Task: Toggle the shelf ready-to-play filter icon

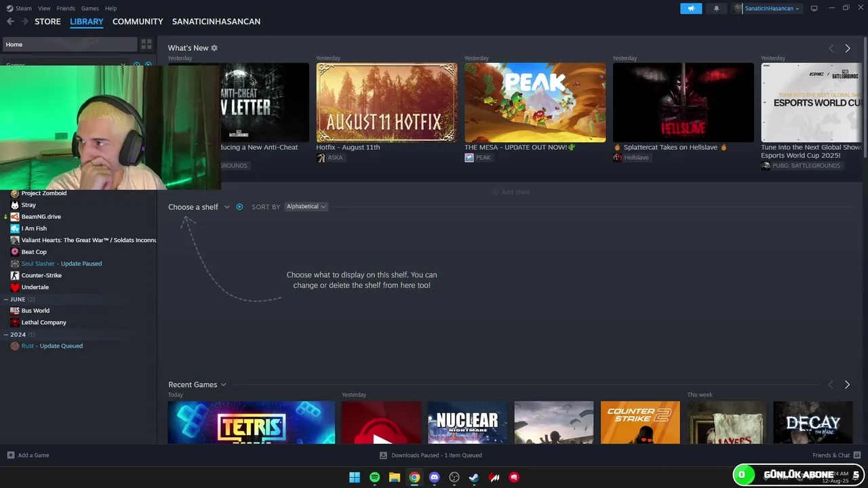Action: coord(239,207)
